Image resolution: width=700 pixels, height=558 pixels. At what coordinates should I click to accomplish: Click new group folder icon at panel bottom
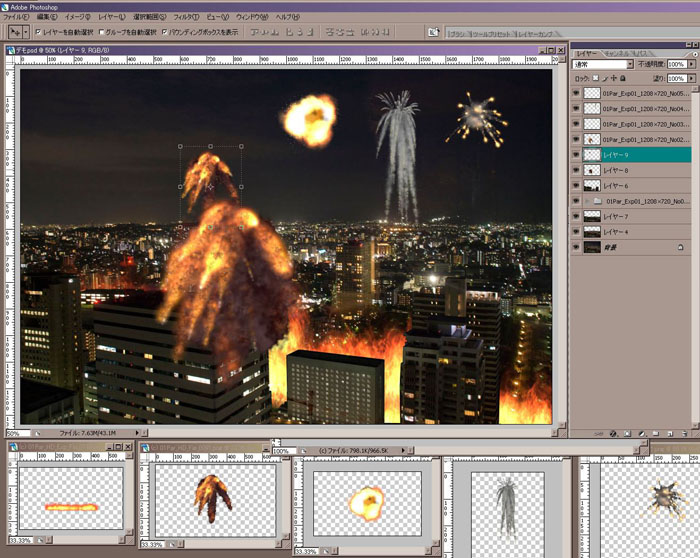click(x=656, y=433)
